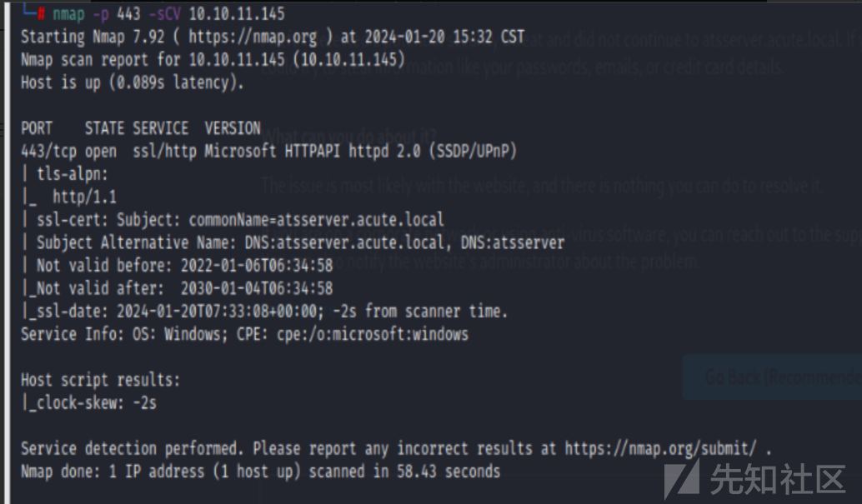Click the nmap command word at the prompt

click(68, 13)
